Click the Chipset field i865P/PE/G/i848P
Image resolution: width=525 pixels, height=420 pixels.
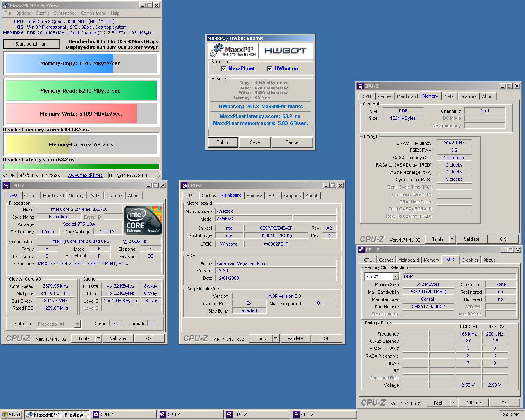[x=276, y=228]
